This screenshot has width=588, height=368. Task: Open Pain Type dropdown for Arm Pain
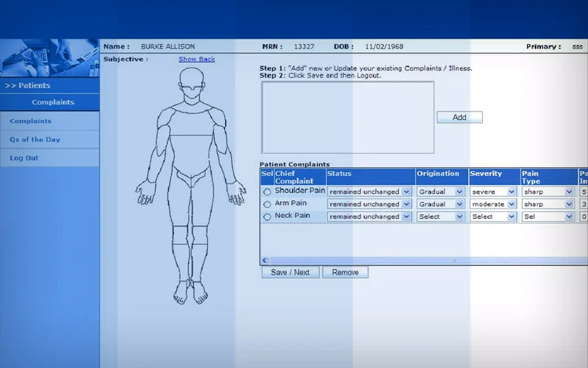(x=548, y=204)
